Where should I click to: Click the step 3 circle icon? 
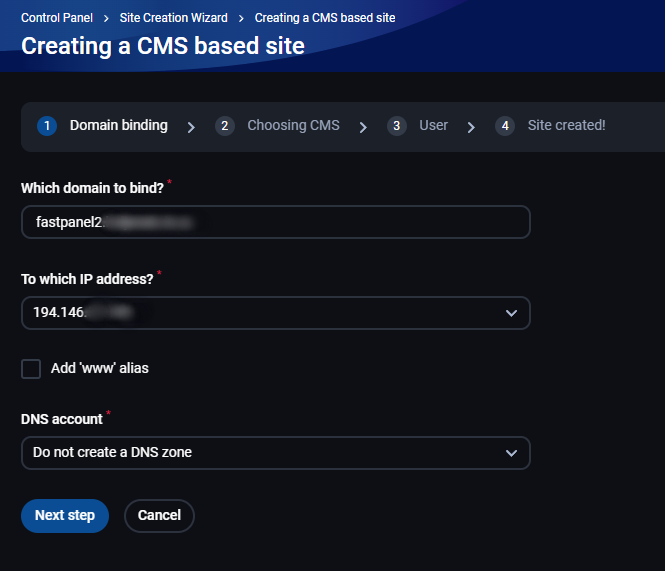pos(397,126)
